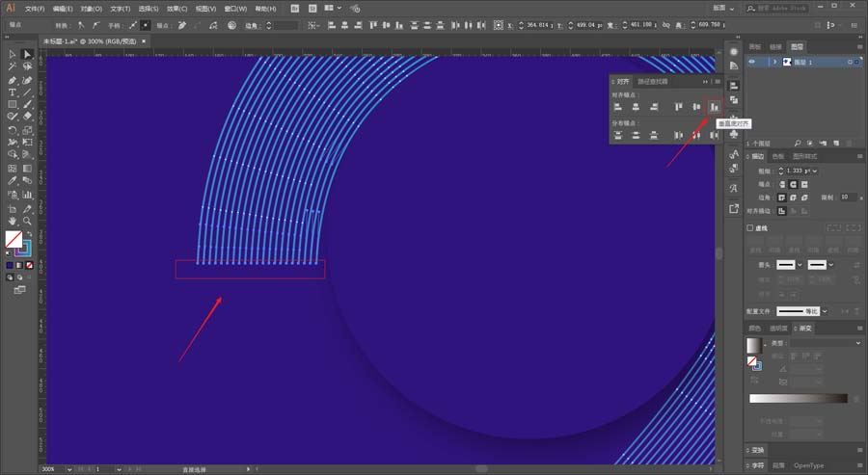This screenshot has width=868, height=475.
Task: Open the 对象(O) menu
Action: (92, 9)
